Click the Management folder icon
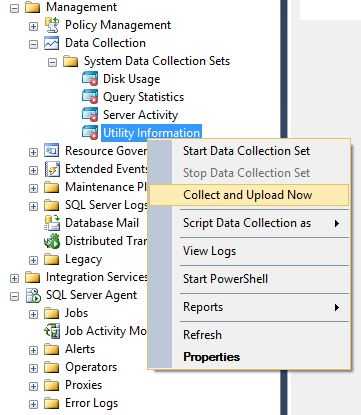This screenshot has height=415, width=361. click(33, 7)
